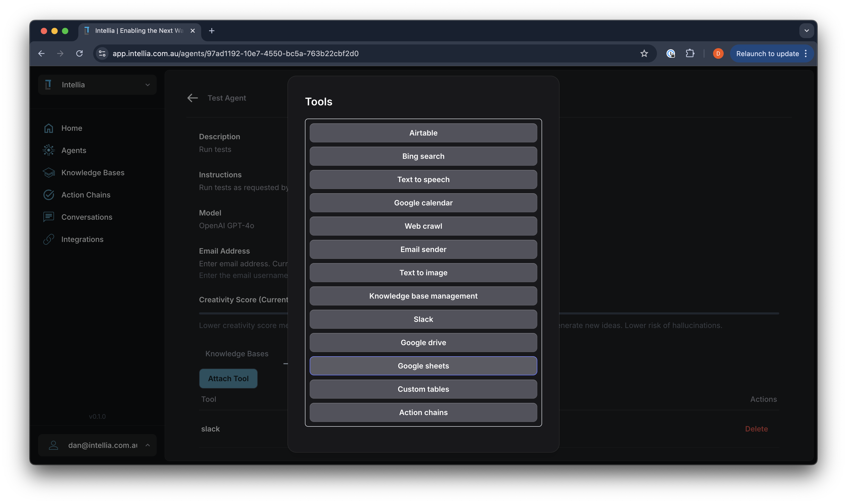Click the password manager extension icon
This screenshot has width=847, height=504.
670,53
